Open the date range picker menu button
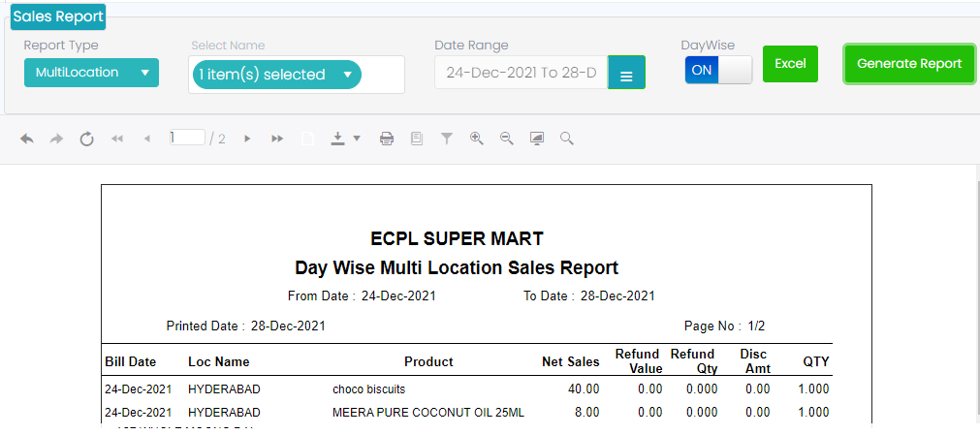Image resolution: width=980 pixels, height=435 pixels. click(626, 74)
